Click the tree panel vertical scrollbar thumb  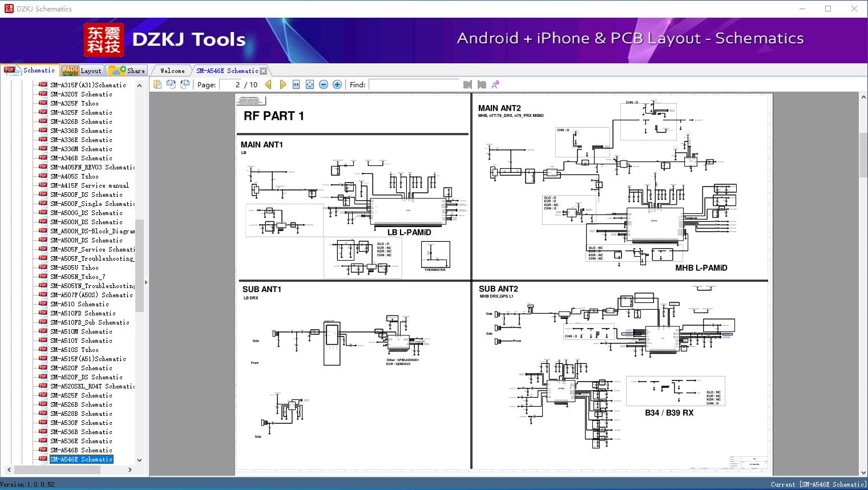(139, 266)
